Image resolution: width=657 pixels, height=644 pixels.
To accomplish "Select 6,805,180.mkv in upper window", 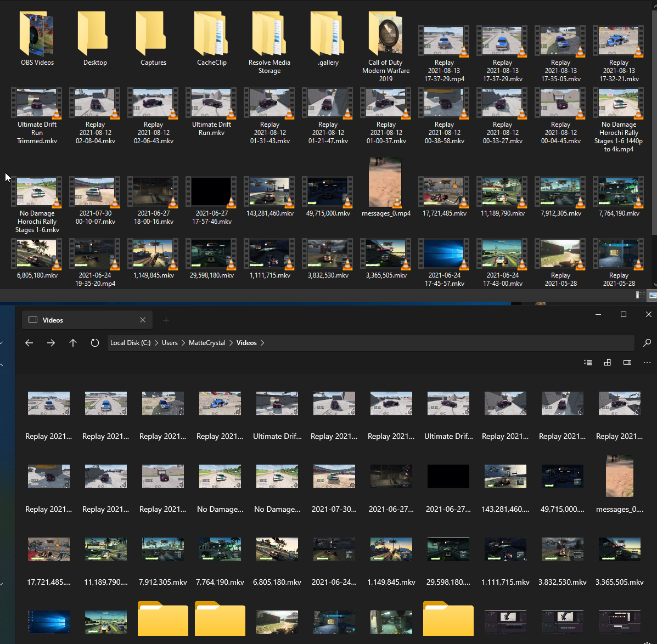I will [37, 259].
